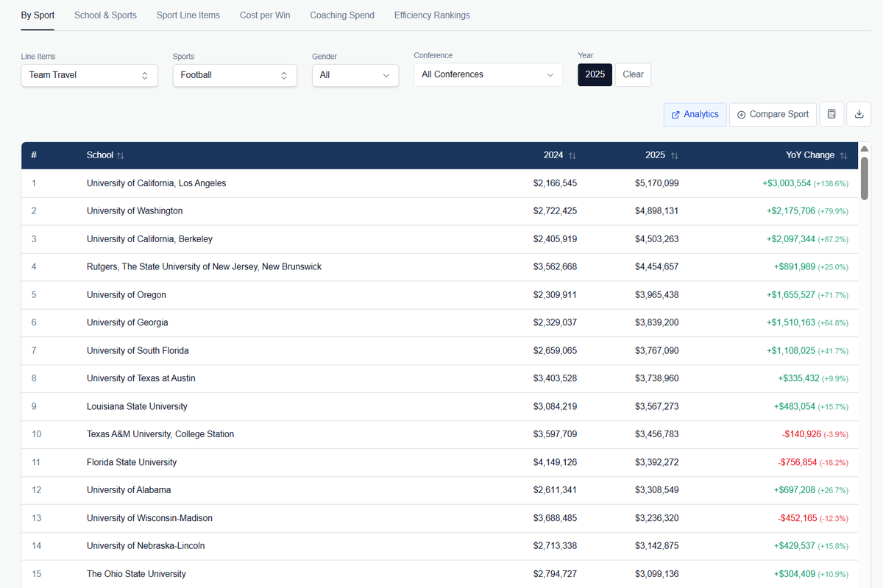Image resolution: width=883 pixels, height=588 pixels.
Task: Grab the table vertical scrollbar thumb
Action: tap(865, 177)
